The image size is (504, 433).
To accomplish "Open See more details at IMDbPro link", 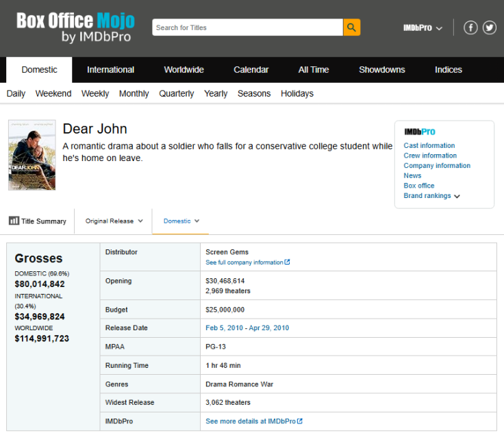I will pyautogui.click(x=253, y=421).
